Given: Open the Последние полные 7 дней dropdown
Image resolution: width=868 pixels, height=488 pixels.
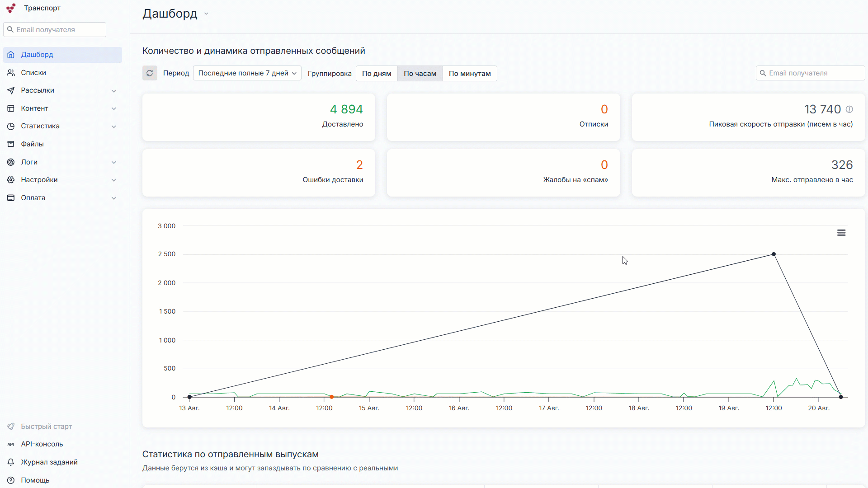Looking at the screenshot, I should 247,73.
